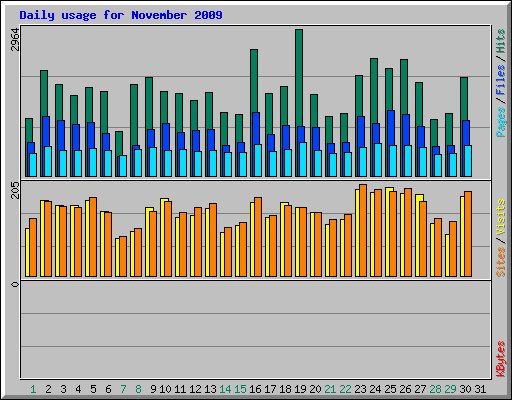
Task: Click the orange sites bar for day 5
Action: coord(93,237)
